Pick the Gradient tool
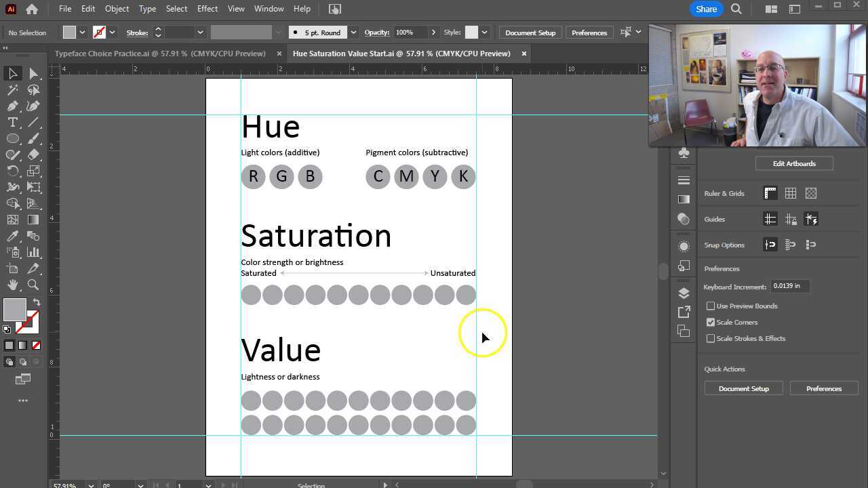The height and width of the screenshot is (488, 868). tap(33, 220)
